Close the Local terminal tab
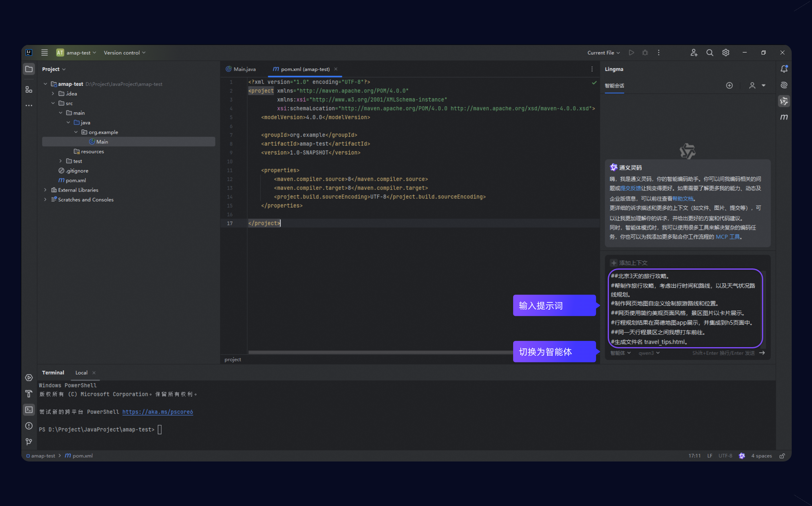812x506 pixels. click(x=94, y=372)
